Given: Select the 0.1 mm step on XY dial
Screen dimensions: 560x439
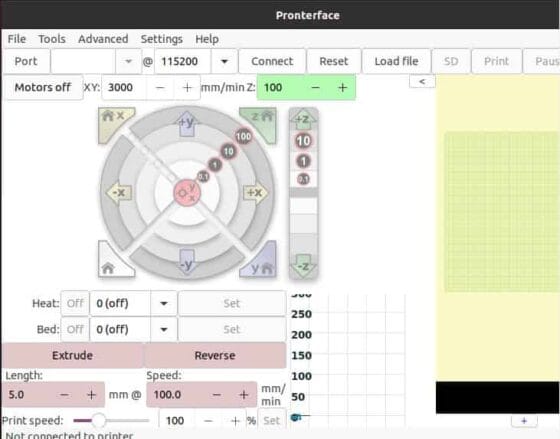Looking at the screenshot, I should (203, 176).
